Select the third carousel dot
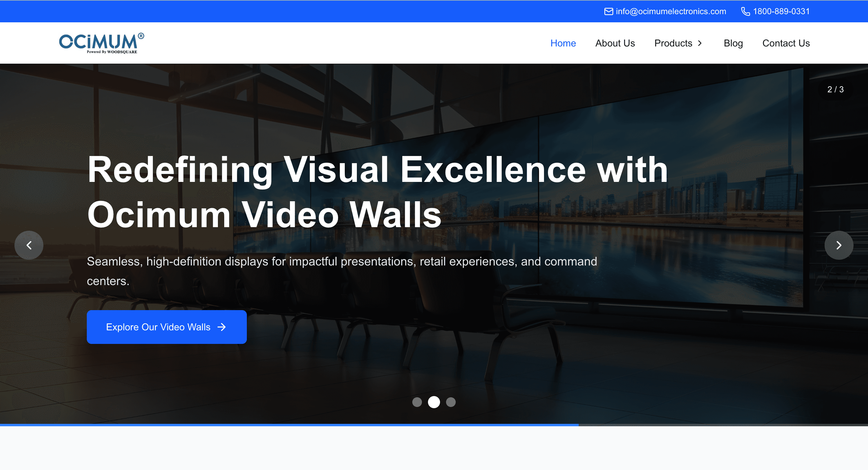 point(451,402)
